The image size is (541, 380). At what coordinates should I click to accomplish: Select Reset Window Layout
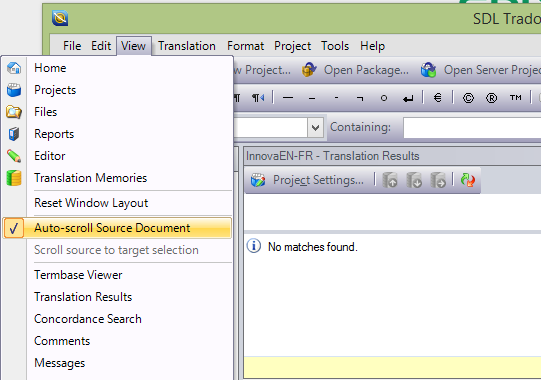point(91,203)
